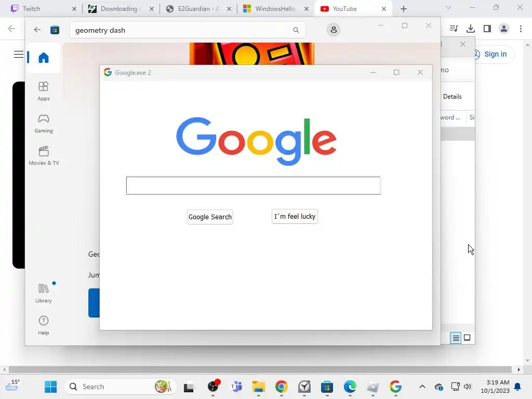Screen dimensions: 532x399
Task: Open Gaming section in Microsoft Store
Action: tap(44, 124)
